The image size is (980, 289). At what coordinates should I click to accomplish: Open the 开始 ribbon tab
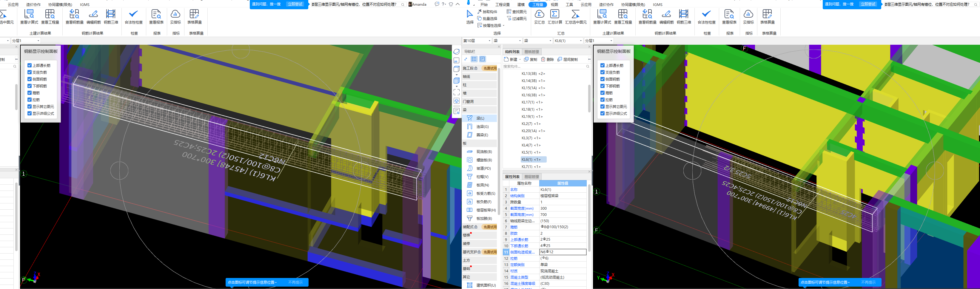click(x=483, y=4)
